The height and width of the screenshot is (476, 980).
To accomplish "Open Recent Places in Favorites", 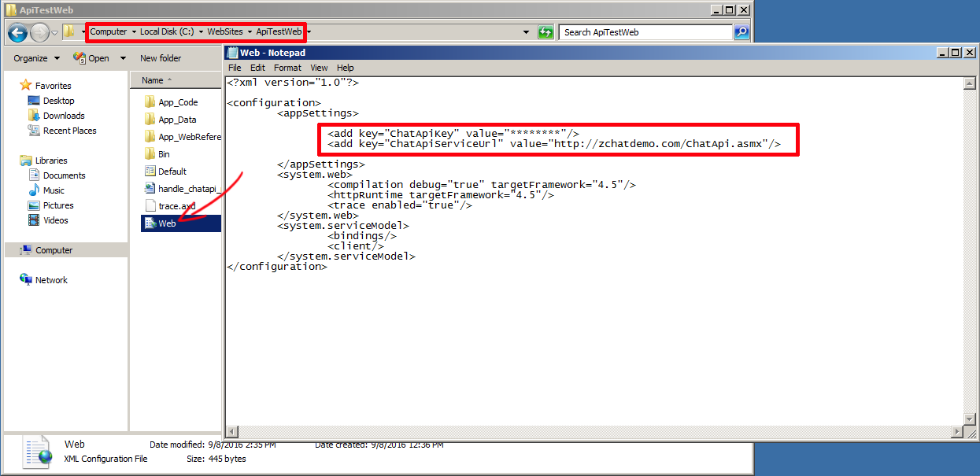I will [69, 131].
